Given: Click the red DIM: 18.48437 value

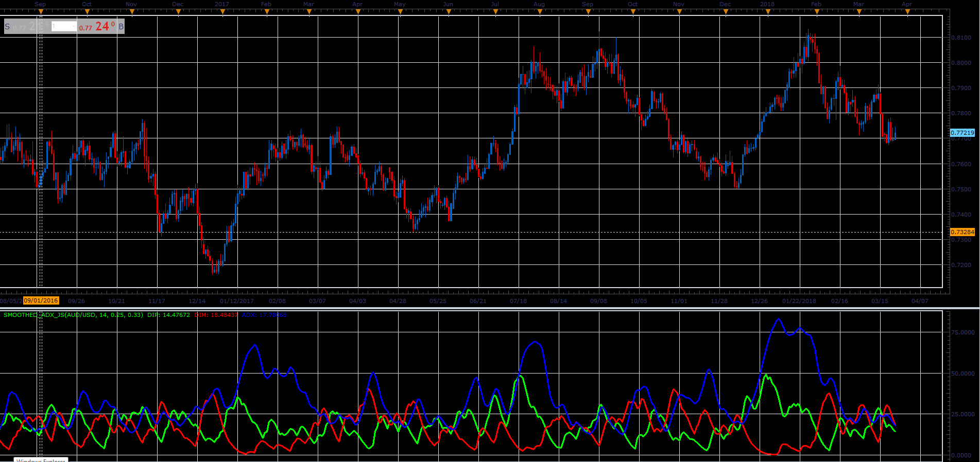Looking at the screenshot, I should pos(216,315).
